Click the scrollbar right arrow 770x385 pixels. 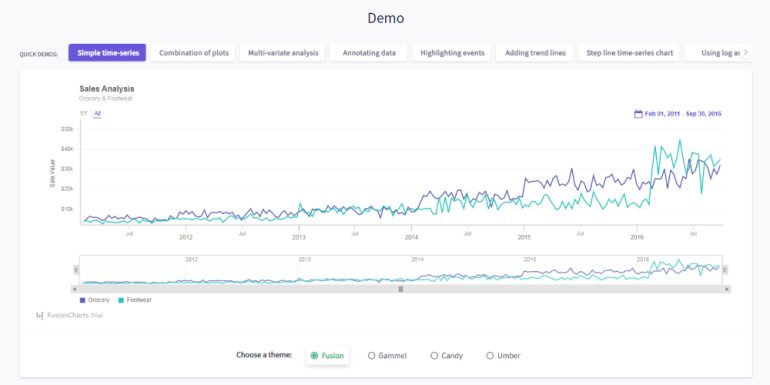click(x=727, y=289)
